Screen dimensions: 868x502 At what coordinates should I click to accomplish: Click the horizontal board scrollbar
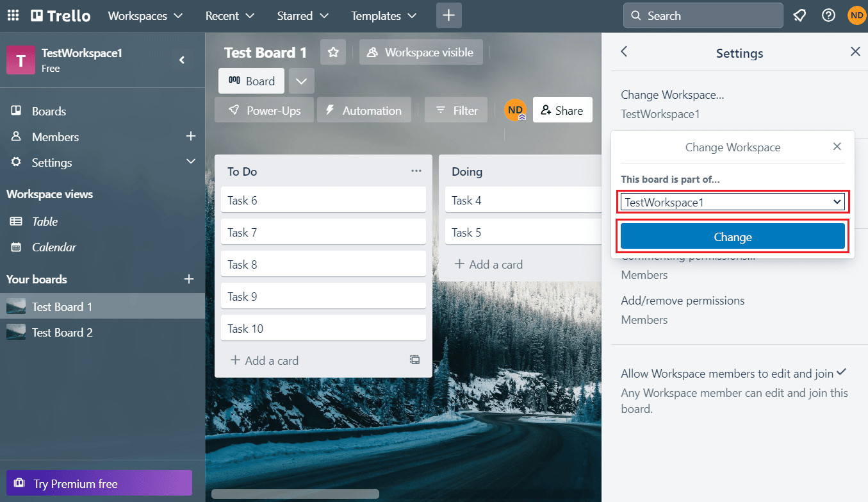coord(295,494)
